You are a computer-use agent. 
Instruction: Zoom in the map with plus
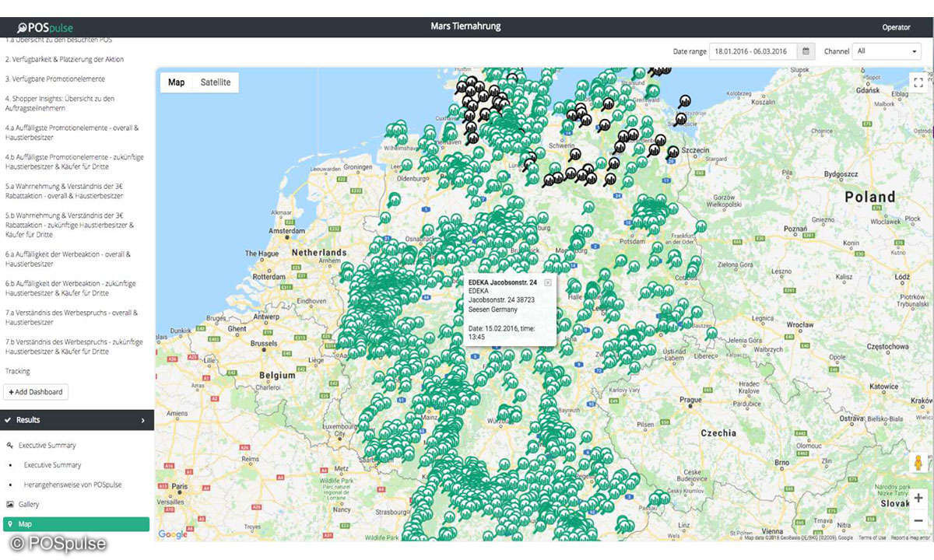click(918, 498)
